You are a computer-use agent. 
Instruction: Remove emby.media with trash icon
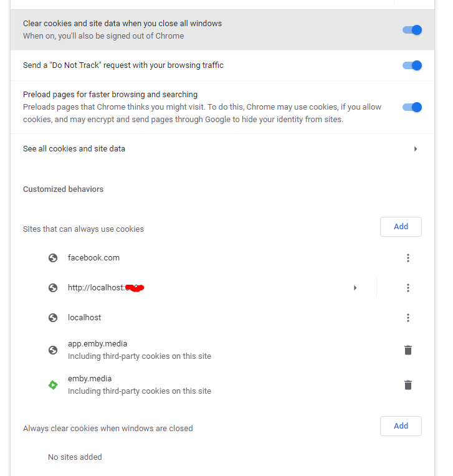click(x=408, y=385)
